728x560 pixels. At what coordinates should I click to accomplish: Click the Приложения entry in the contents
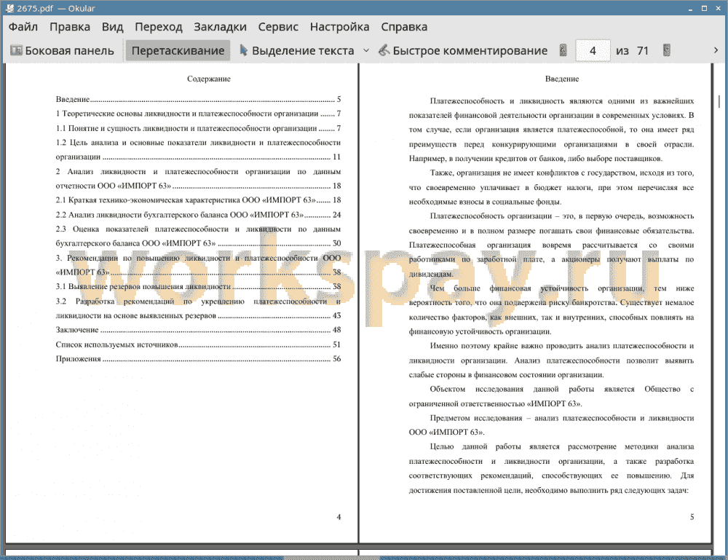pyautogui.click(x=198, y=359)
